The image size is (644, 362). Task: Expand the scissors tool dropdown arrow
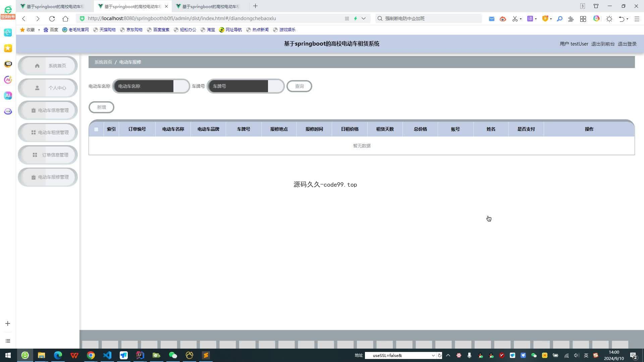coord(521,19)
